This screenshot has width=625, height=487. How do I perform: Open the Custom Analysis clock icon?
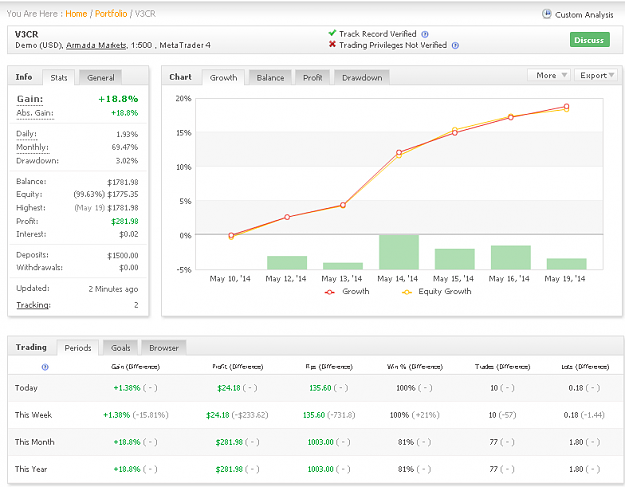[546, 14]
